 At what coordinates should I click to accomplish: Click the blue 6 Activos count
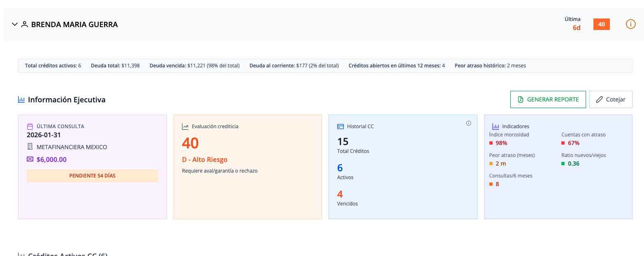(340, 168)
